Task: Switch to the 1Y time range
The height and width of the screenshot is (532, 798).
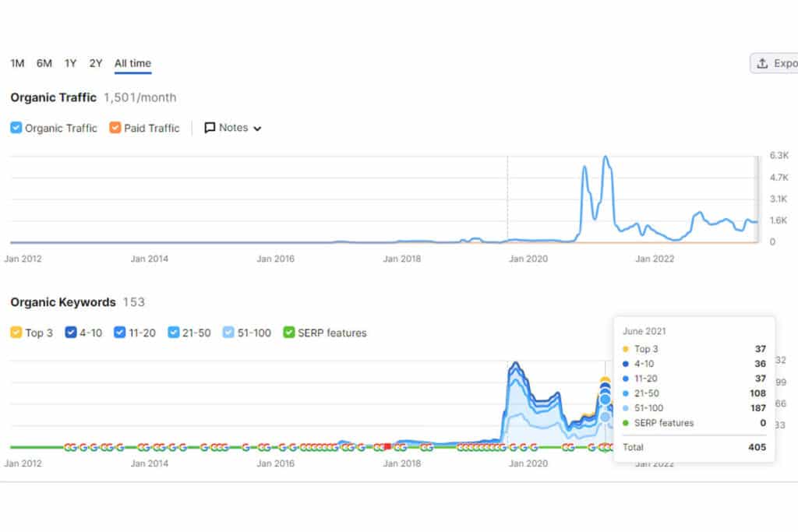Action: (70, 64)
